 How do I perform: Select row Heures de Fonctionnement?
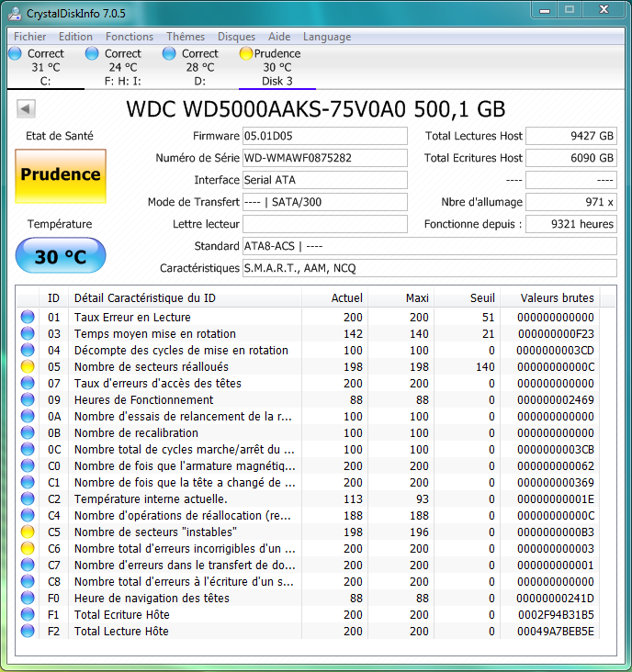point(309,399)
